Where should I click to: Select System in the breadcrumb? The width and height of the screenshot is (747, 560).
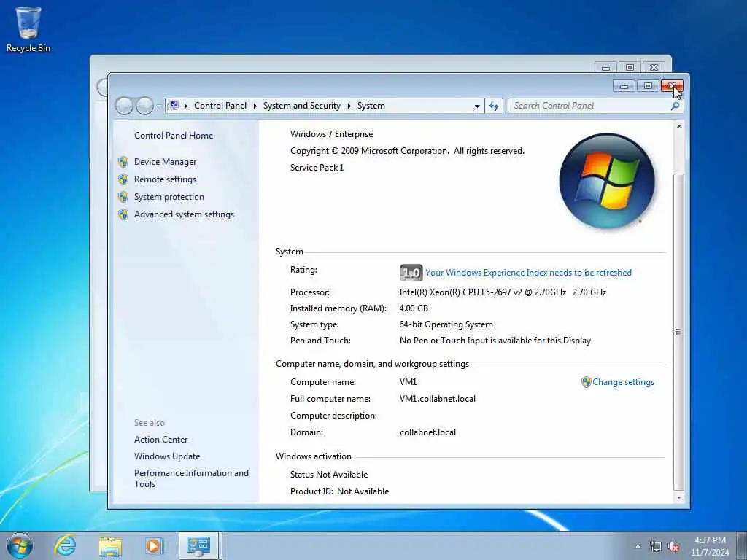point(371,106)
